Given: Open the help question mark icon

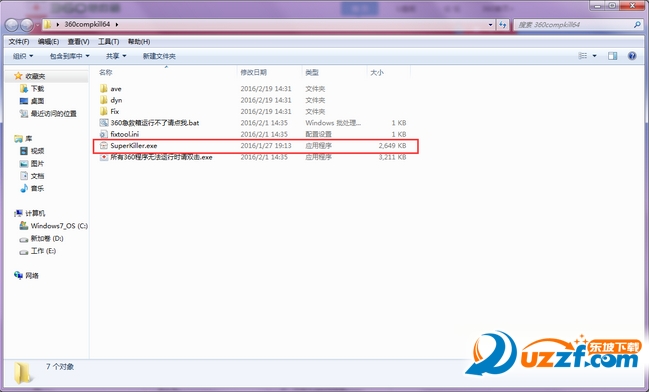Looking at the screenshot, I should pyautogui.click(x=632, y=56).
